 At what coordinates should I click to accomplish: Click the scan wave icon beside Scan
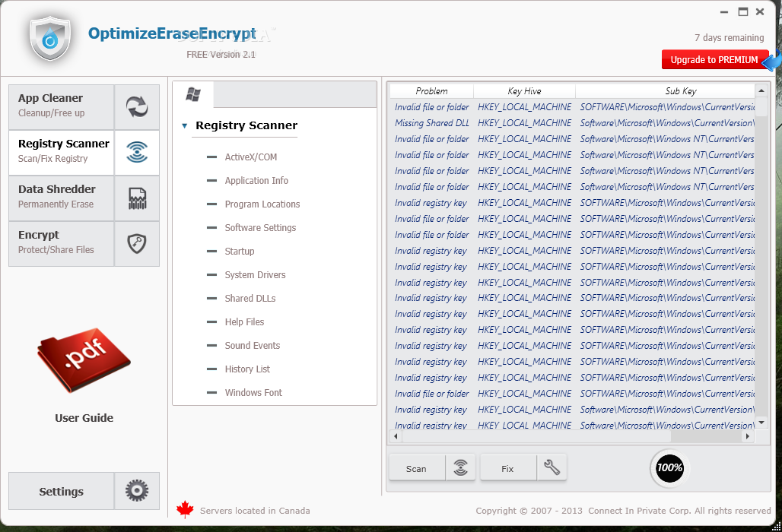point(460,467)
